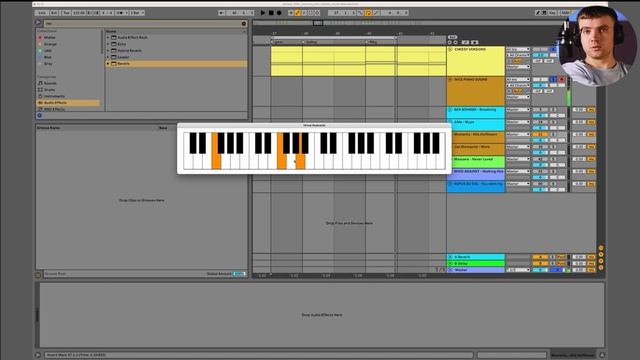Toggle the blue preview button below browser
Screen dimensions: 640x360
[40, 116]
